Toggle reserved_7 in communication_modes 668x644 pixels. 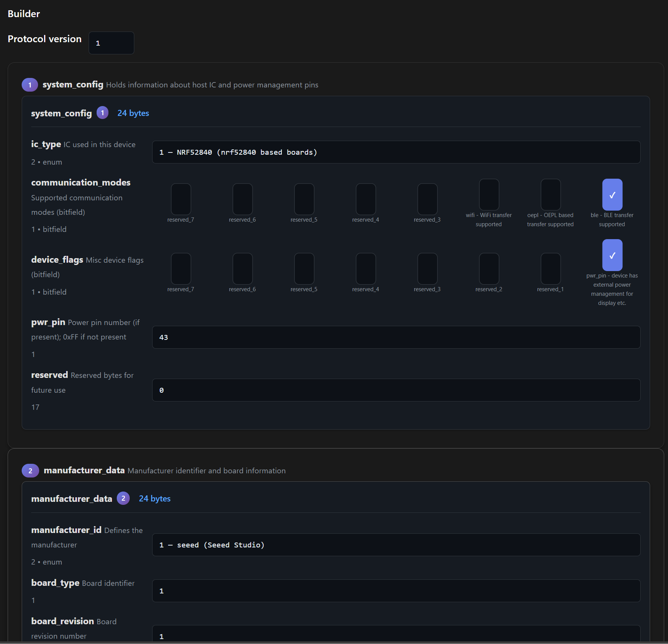pos(181,199)
